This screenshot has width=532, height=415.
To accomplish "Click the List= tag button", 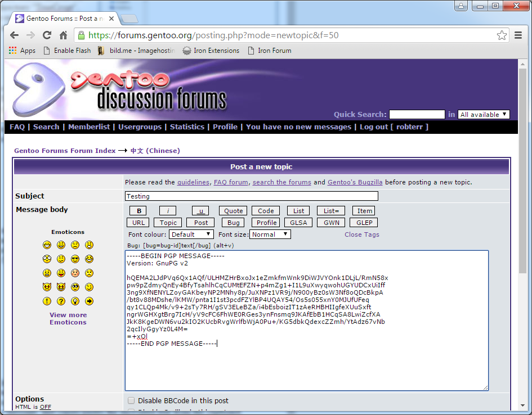I will pos(331,211).
